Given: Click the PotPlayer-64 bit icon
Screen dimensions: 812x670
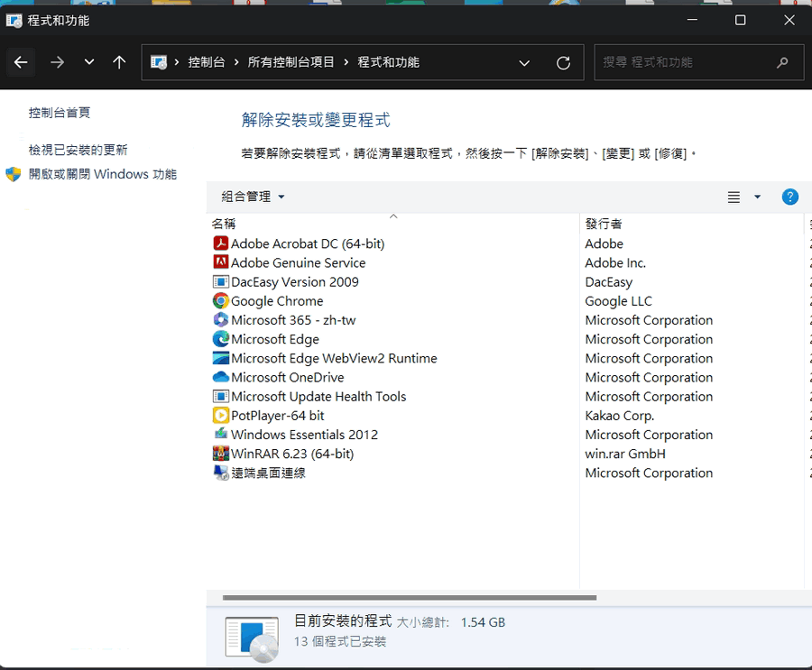Looking at the screenshot, I should click(x=221, y=416).
